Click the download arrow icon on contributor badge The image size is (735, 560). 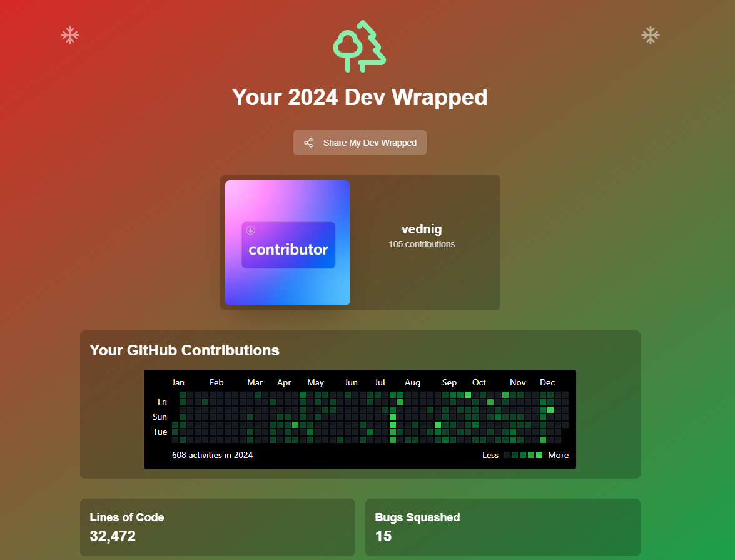(251, 230)
